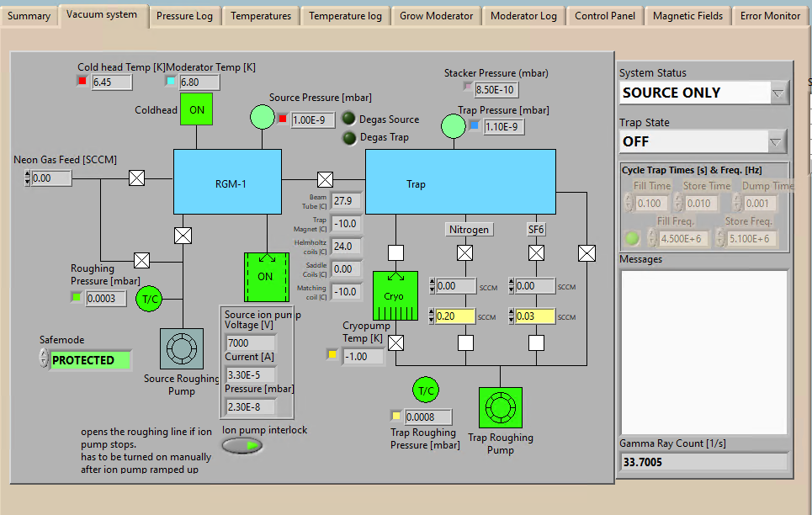Open the Magnetic Fields tab
This screenshot has width=812, height=515.
tap(687, 16)
